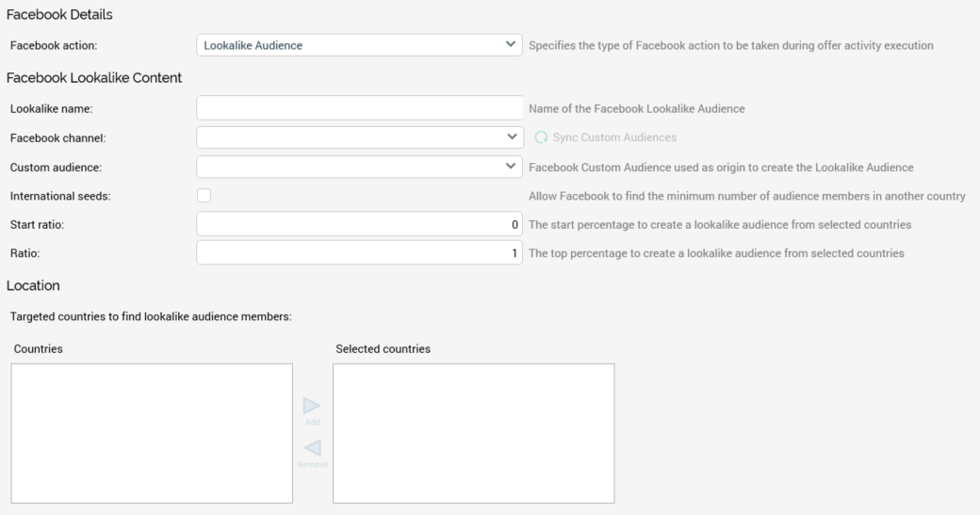
Task: Click the empty Custom audience combo box field
Action: (x=349, y=167)
